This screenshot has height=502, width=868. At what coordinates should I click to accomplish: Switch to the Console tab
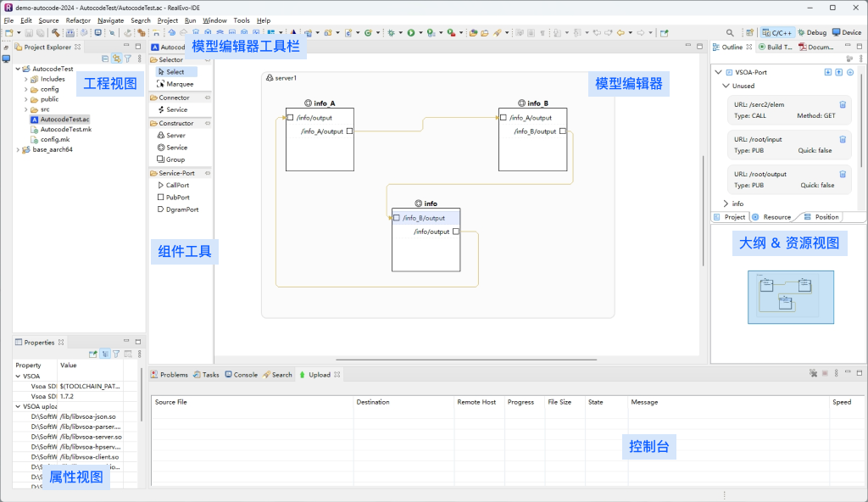pyautogui.click(x=241, y=375)
